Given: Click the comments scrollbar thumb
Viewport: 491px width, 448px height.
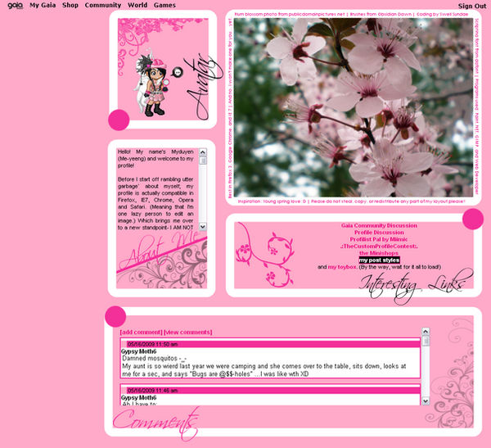Looking at the screenshot, I should pyautogui.click(x=426, y=341).
